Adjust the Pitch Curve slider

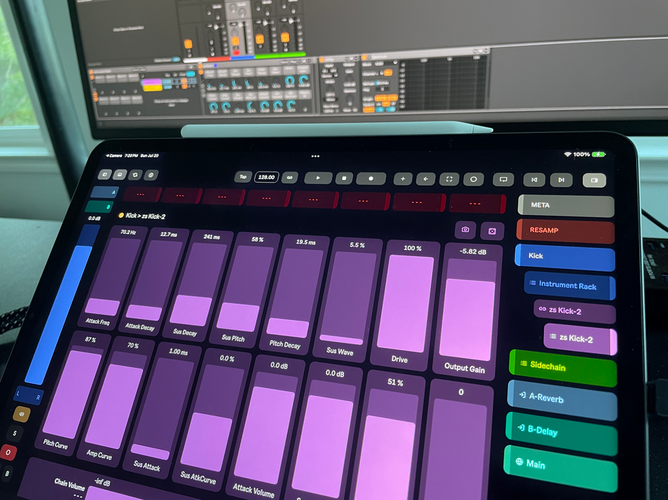(x=72, y=394)
